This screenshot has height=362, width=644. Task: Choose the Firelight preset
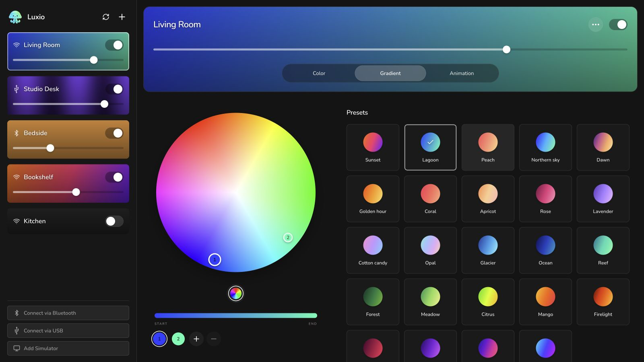603,302
